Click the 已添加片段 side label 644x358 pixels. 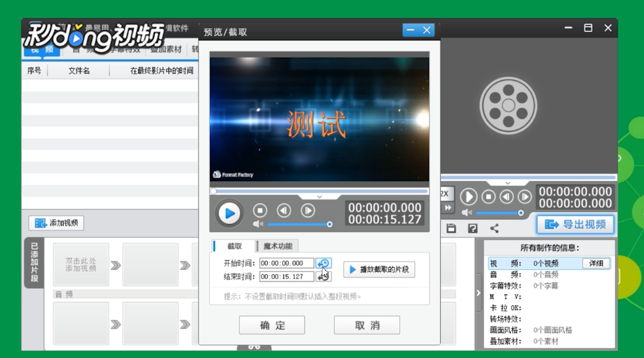click(34, 263)
